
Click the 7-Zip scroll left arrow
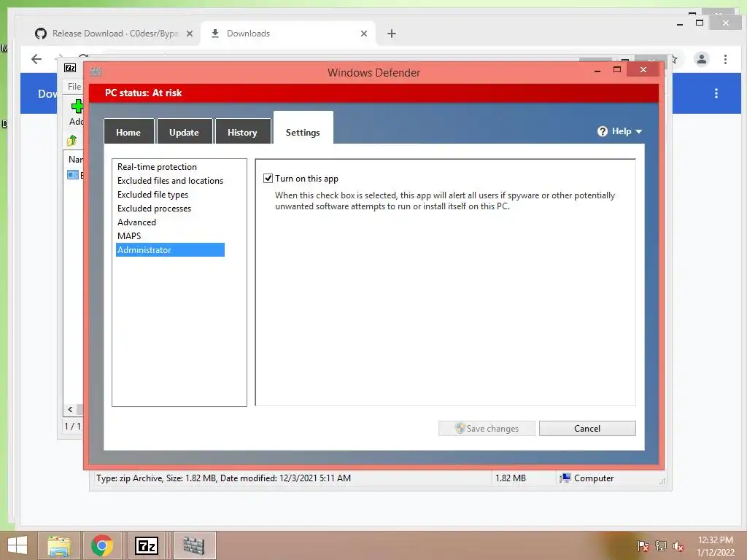click(70, 409)
